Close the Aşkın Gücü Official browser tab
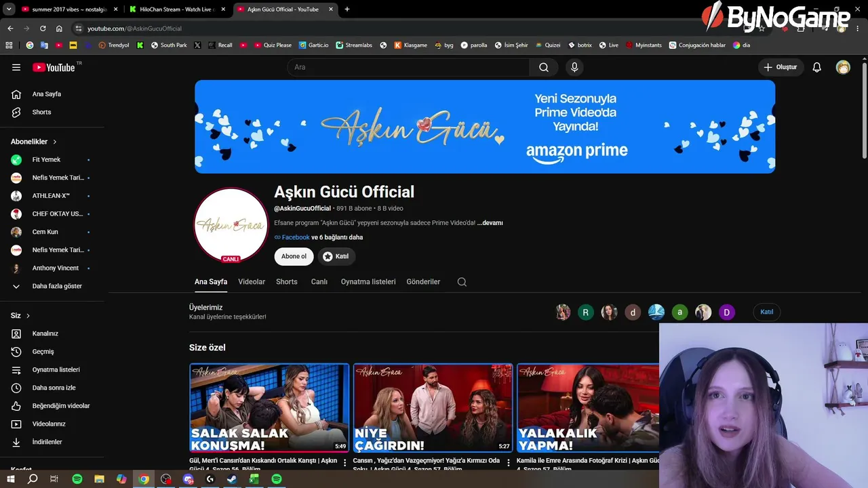Viewport: 868px width, 488px height. click(331, 9)
